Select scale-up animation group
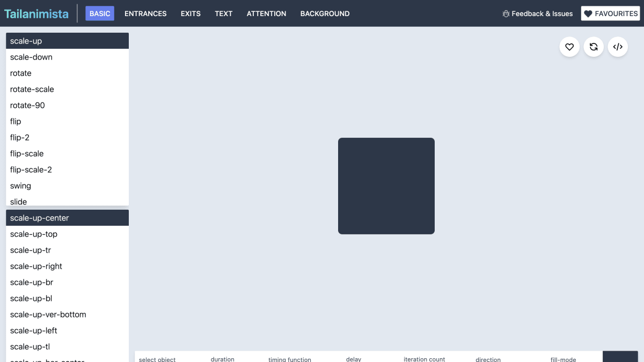The width and height of the screenshot is (644, 362). click(67, 41)
